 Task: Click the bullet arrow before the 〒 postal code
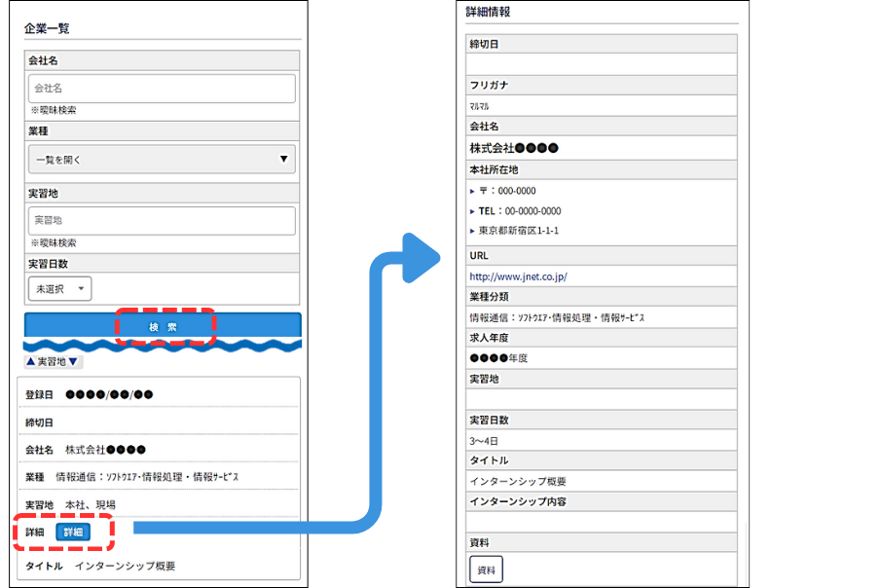click(472, 191)
